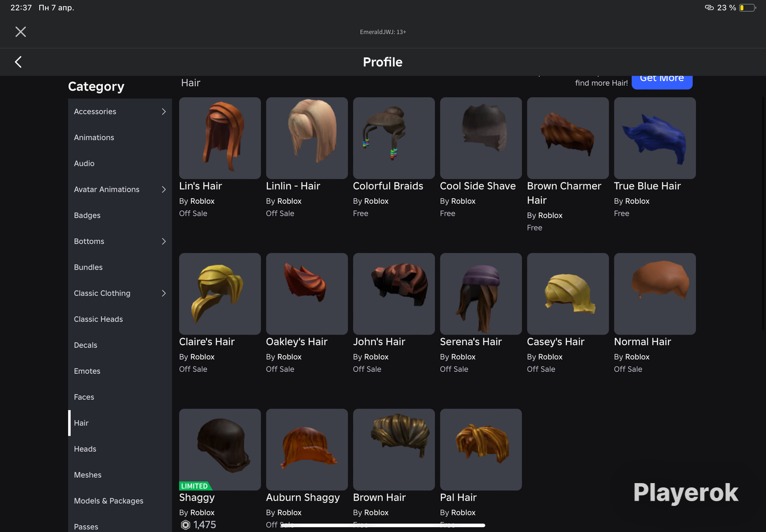Click the Colorful Braids title link
This screenshot has width=766, height=532.
[x=388, y=186]
